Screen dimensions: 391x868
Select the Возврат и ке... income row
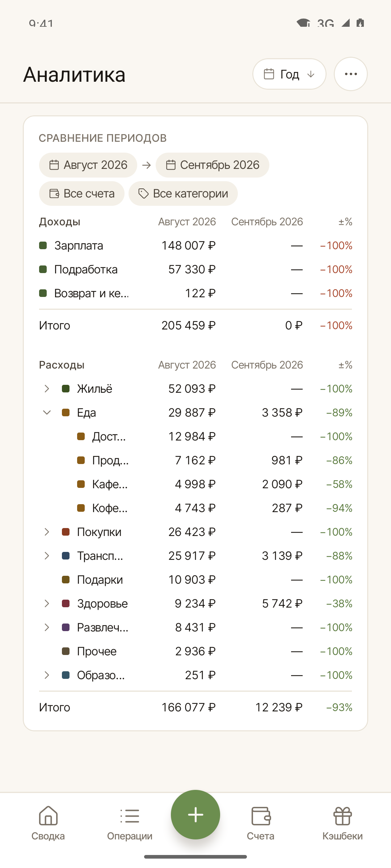pyautogui.click(x=195, y=293)
